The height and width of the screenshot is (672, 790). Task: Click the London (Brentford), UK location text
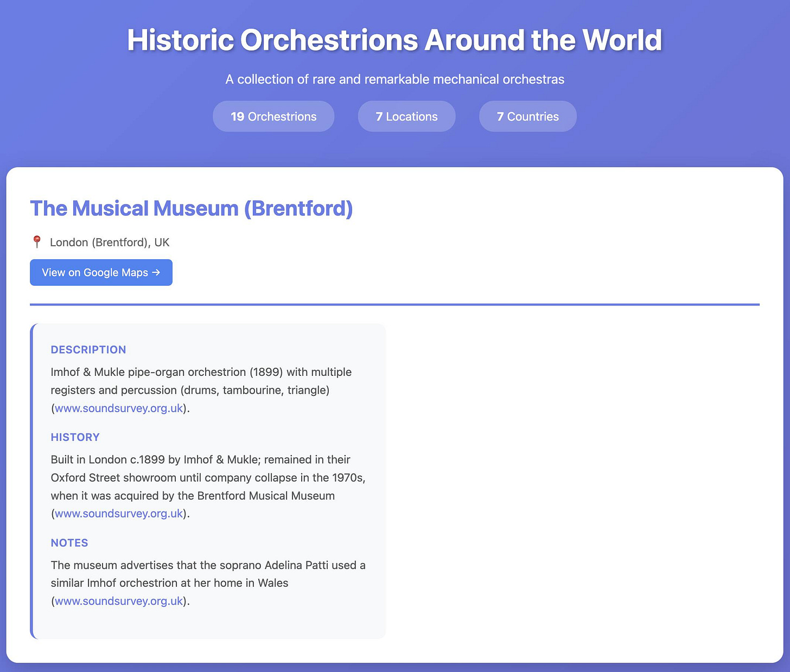[109, 242]
